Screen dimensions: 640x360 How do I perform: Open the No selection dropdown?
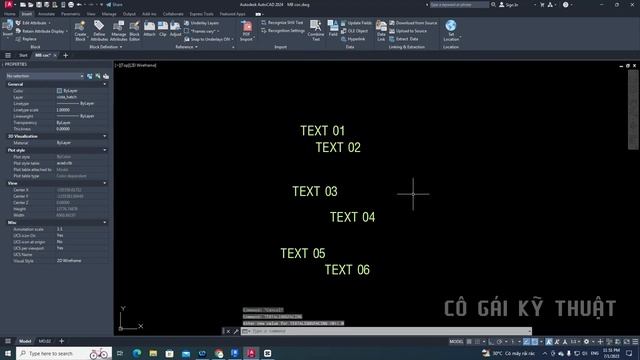point(44,76)
